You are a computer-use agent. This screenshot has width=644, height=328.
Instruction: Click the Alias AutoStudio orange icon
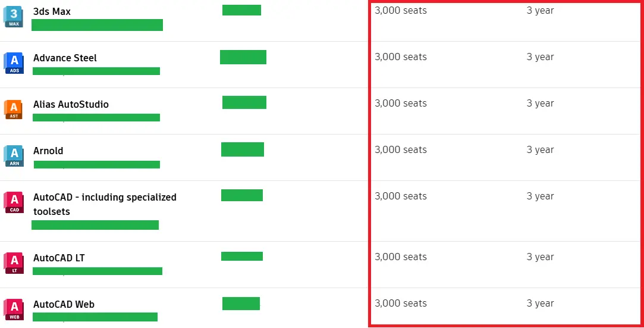(x=14, y=110)
